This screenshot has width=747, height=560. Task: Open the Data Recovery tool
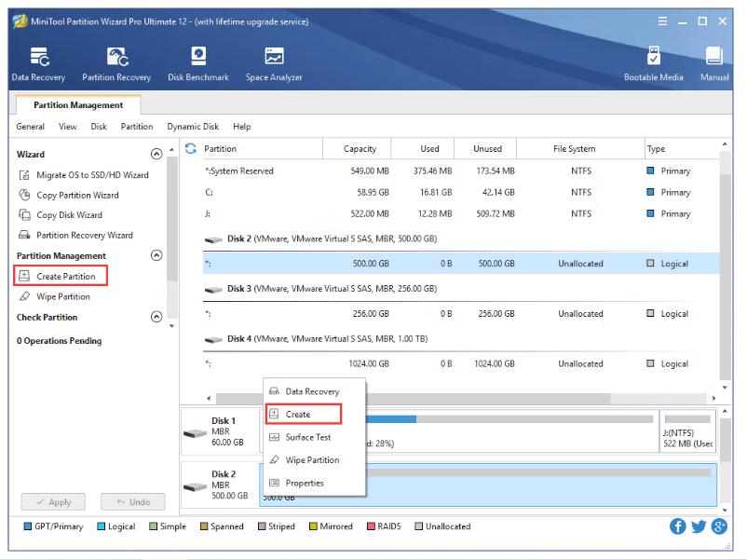[x=36, y=63]
